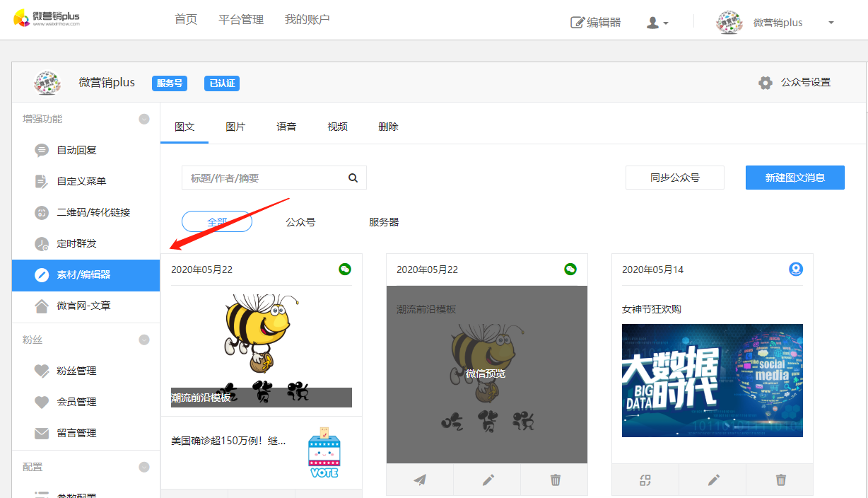Click the 微官网-文章 home icon
The image size is (868, 498).
pyautogui.click(x=42, y=306)
